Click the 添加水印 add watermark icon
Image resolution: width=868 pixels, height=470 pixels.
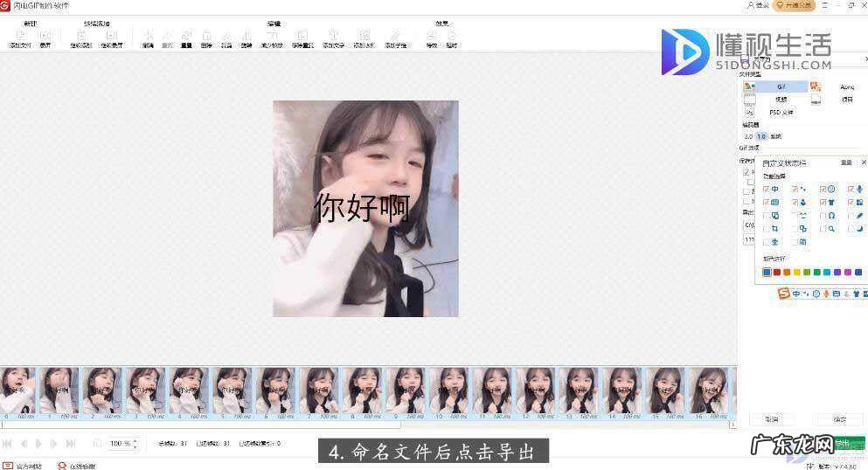tap(364, 35)
